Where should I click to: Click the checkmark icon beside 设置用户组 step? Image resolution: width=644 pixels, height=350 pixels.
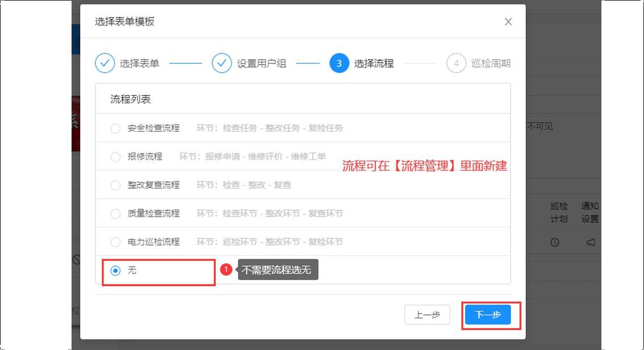point(221,63)
